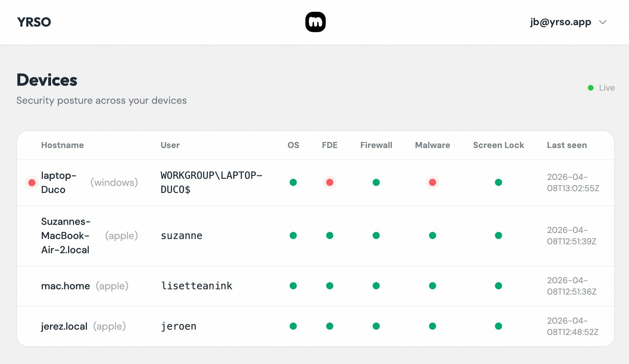Click the Malware column header
This screenshot has height=364, width=629.
[x=433, y=145]
